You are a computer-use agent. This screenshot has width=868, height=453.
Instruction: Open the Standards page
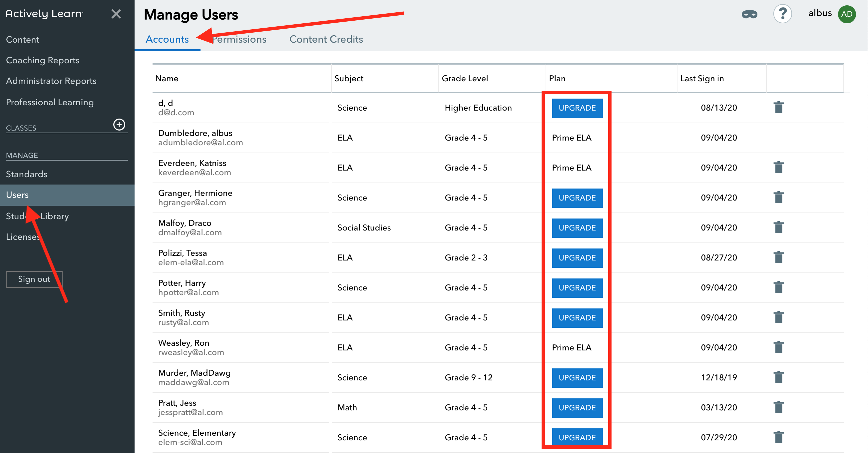(26, 174)
